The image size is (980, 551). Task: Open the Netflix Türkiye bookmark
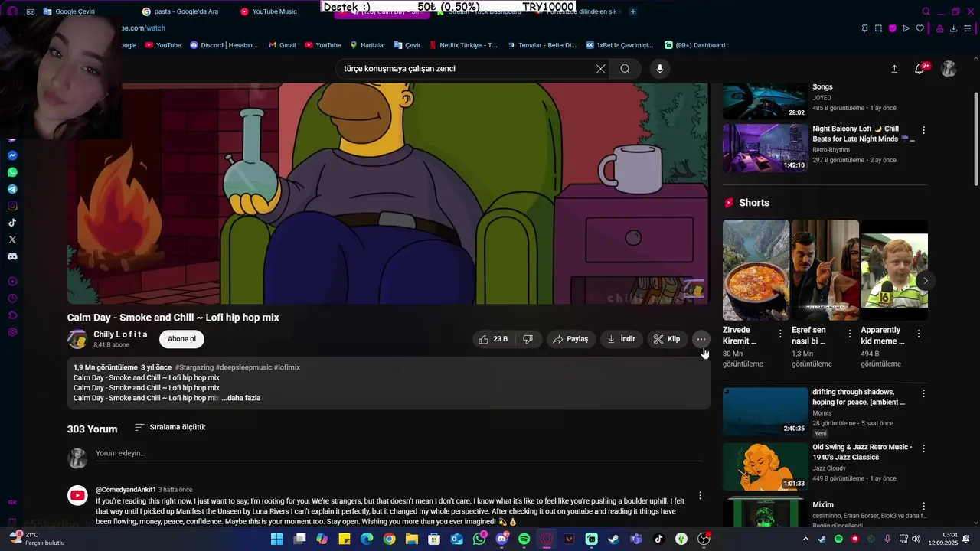coord(463,45)
